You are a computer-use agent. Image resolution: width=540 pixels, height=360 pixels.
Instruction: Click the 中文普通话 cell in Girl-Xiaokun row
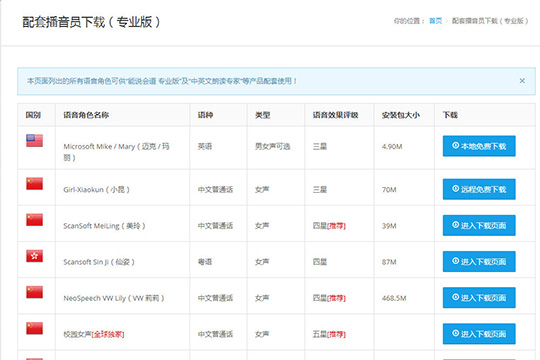(215, 189)
